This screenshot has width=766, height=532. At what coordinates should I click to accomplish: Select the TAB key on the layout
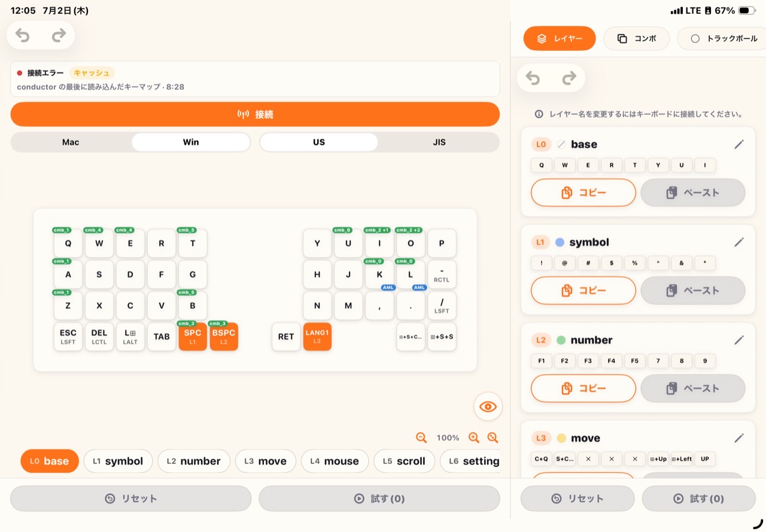(162, 337)
